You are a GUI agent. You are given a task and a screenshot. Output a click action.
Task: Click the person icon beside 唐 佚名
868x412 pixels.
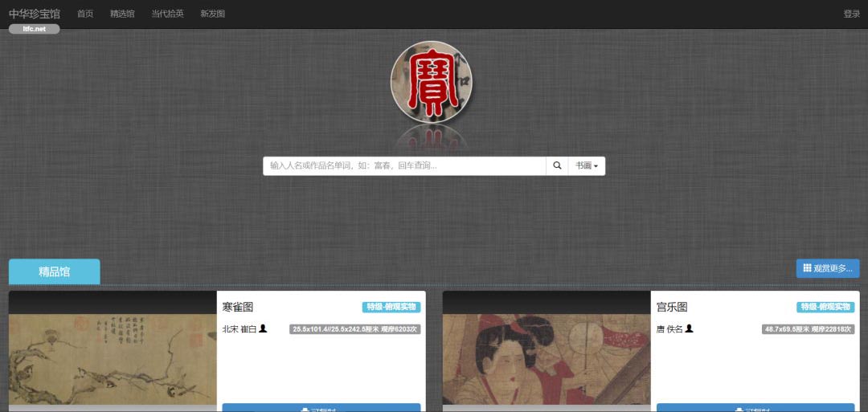(690, 328)
